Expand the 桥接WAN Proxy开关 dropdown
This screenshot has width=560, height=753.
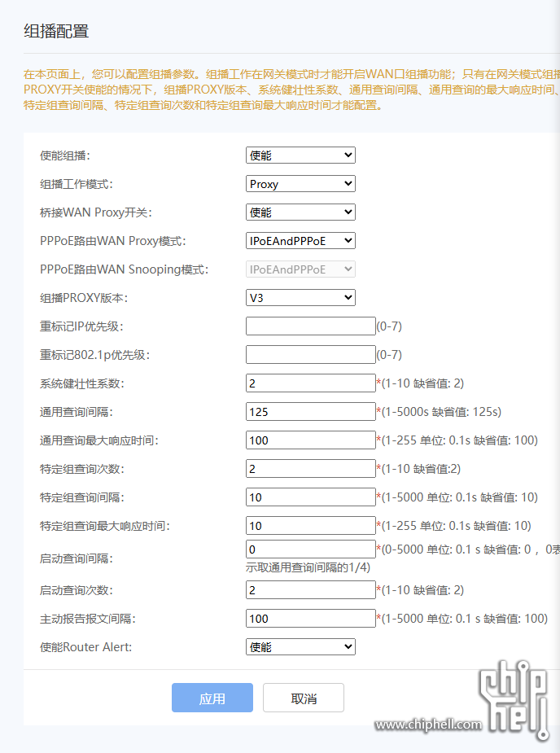tap(300, 212)
